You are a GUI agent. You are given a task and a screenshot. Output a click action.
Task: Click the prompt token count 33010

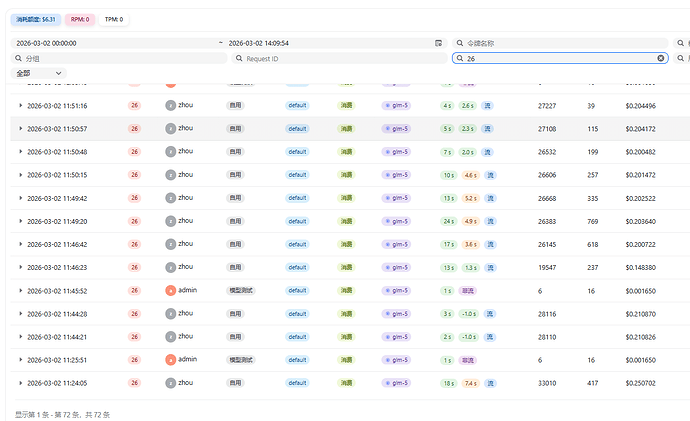(x=547, y=383)
